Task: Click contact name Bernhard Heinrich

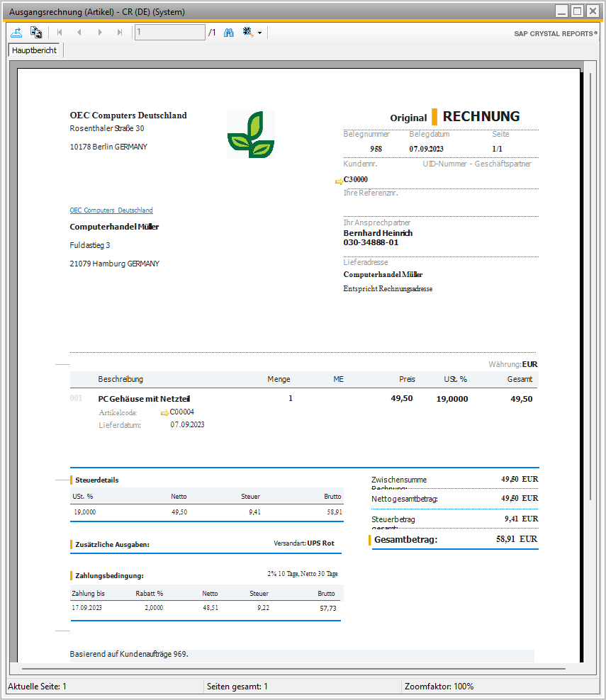Action: tap(378, 233)
